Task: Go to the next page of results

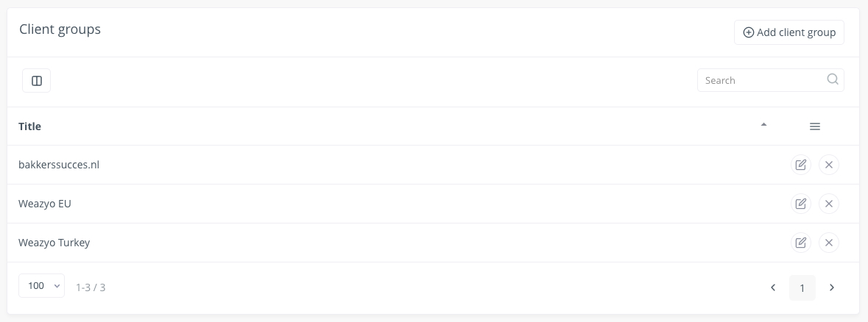Action: pyautogui.click(x=831, y=287)
